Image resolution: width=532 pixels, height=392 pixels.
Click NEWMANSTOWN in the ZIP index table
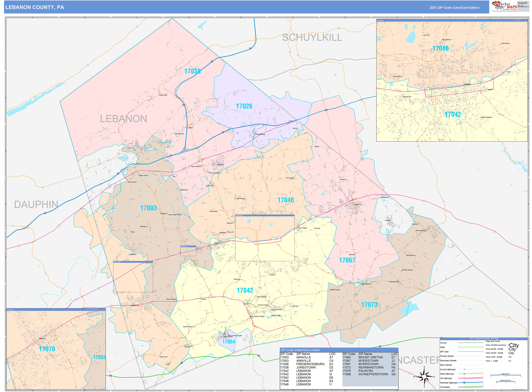pos(371,367)
